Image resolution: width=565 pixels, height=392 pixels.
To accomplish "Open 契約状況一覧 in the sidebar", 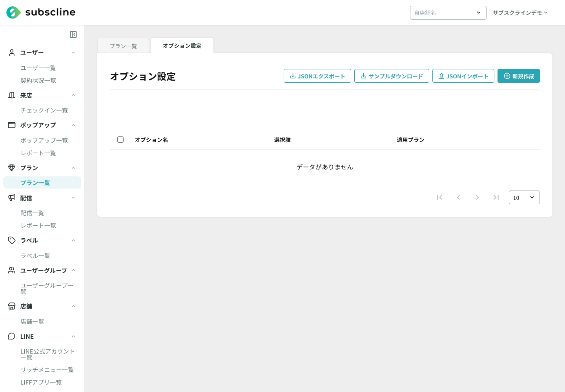I will [38, 80].
